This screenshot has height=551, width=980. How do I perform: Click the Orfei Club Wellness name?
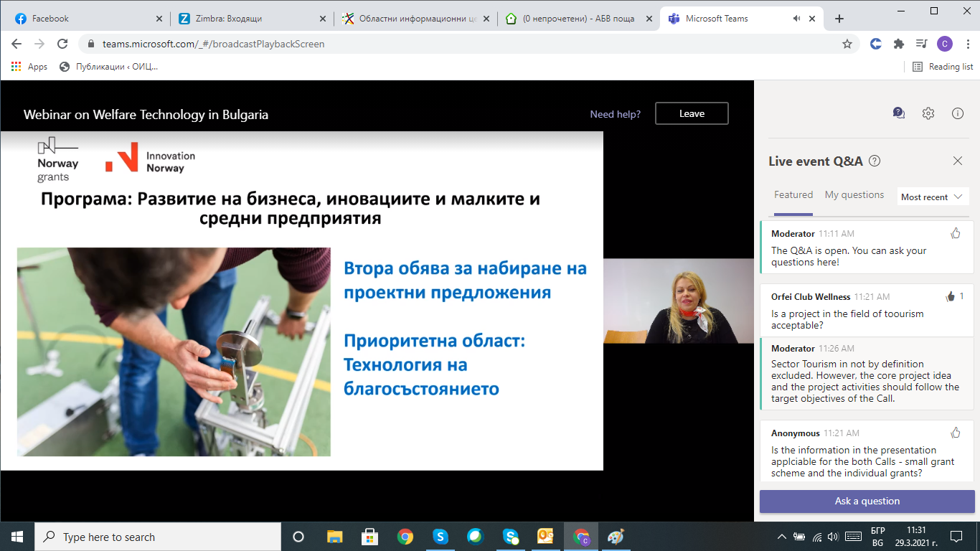point(811,296)
